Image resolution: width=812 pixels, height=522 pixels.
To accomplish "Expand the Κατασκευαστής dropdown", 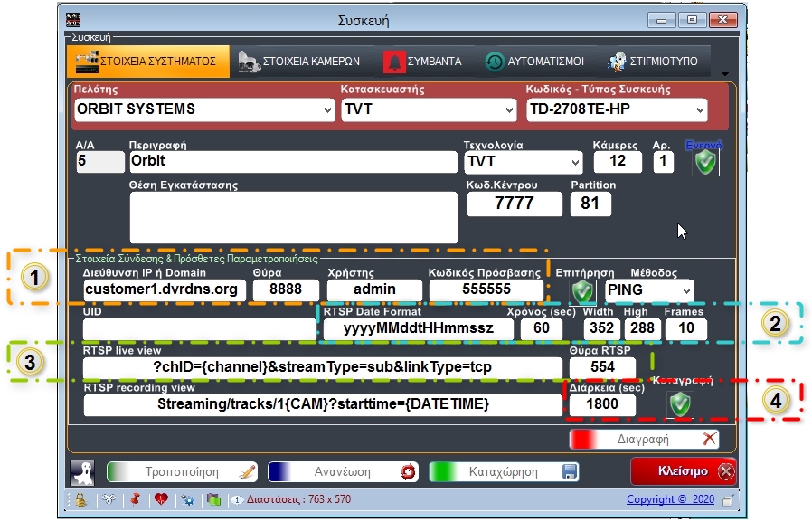I will 428,109.
